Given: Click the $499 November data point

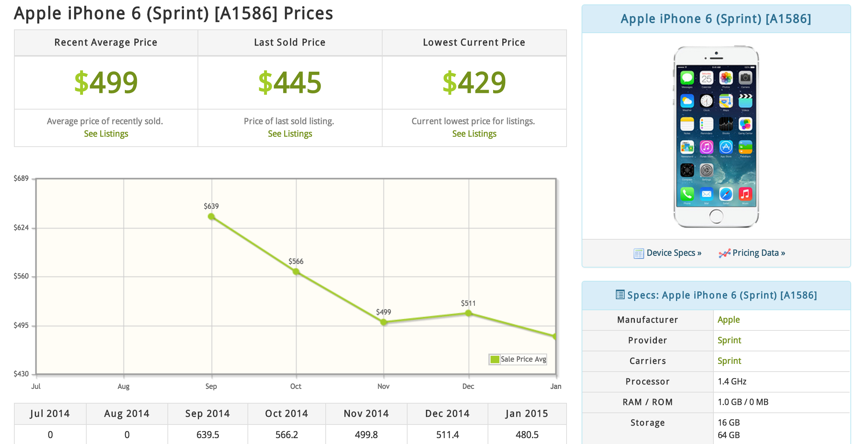Looking at the screenshot, I should (384, 322).
